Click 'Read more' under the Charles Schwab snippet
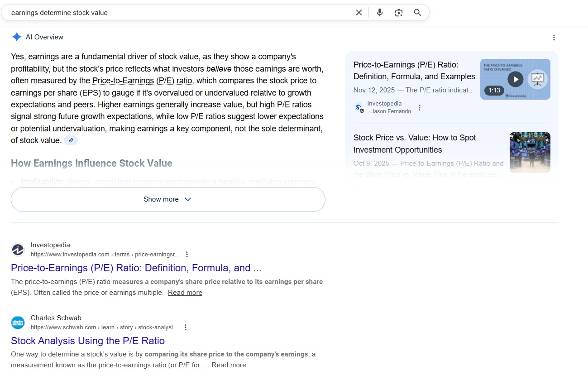588x380 pixels. pos(229,365)
